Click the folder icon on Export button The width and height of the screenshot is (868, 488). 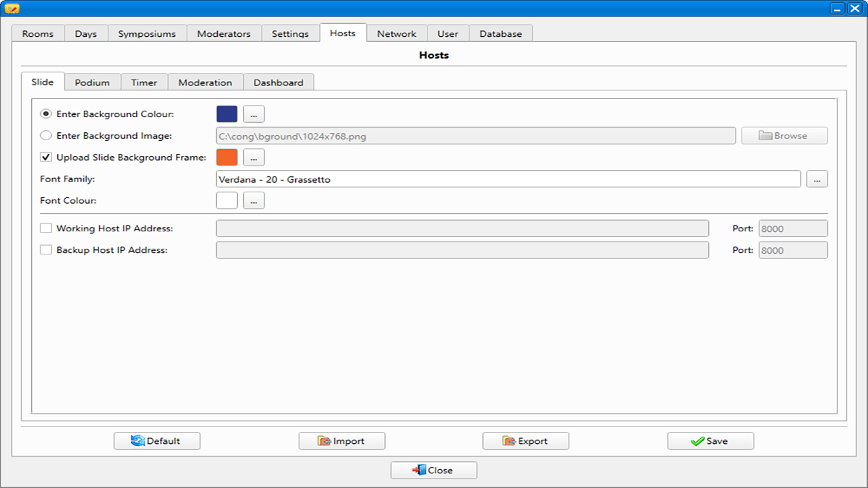coord(510,441)
